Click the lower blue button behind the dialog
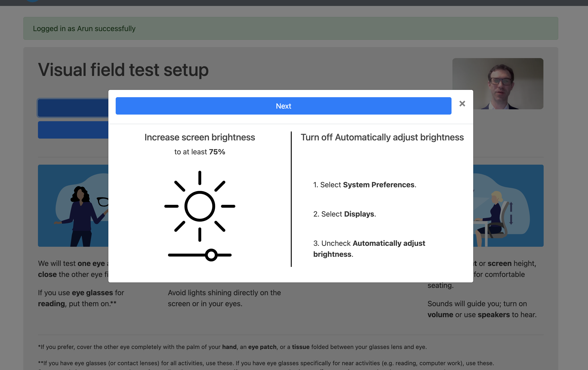The width and height of the screenshot is (588, 370). coord(73,130)
